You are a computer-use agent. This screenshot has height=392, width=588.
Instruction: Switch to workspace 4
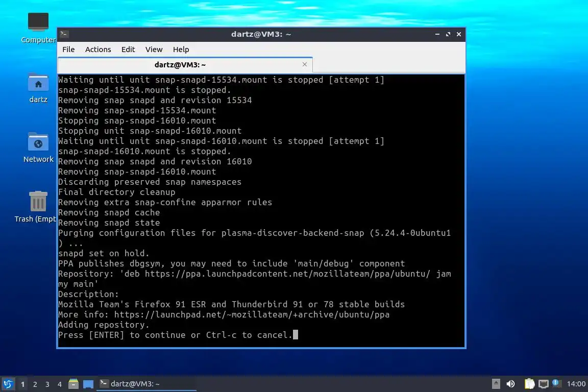(59, 384)
